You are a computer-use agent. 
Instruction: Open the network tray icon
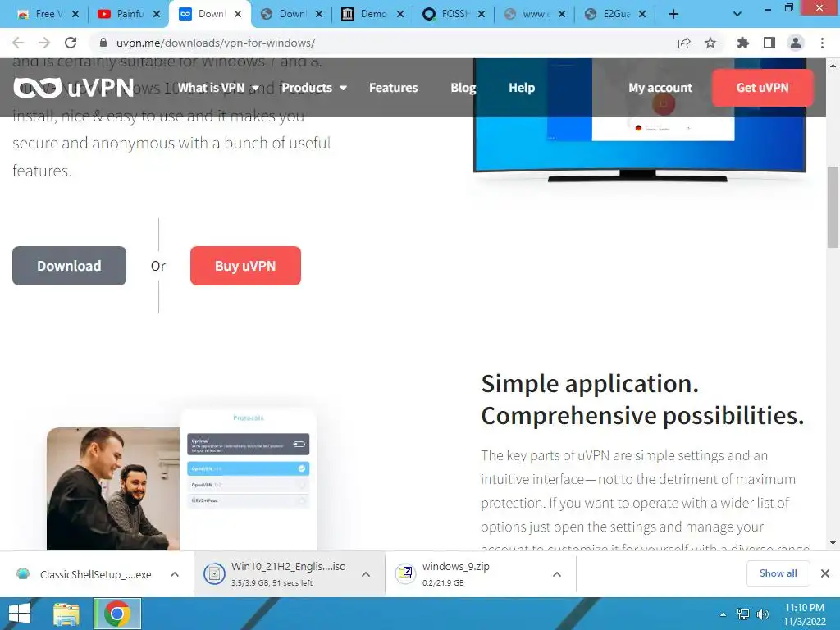(743, 614)
